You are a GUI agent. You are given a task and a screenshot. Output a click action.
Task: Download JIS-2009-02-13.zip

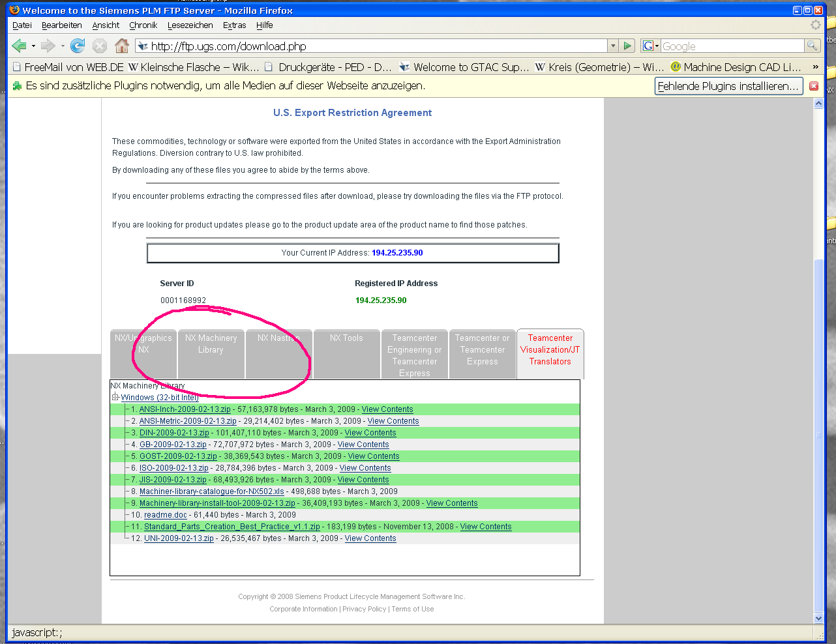[x=173, y=480]
